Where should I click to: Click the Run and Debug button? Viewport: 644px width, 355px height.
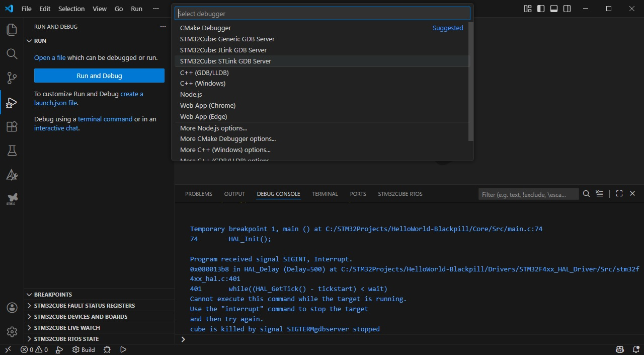[99, 76]
